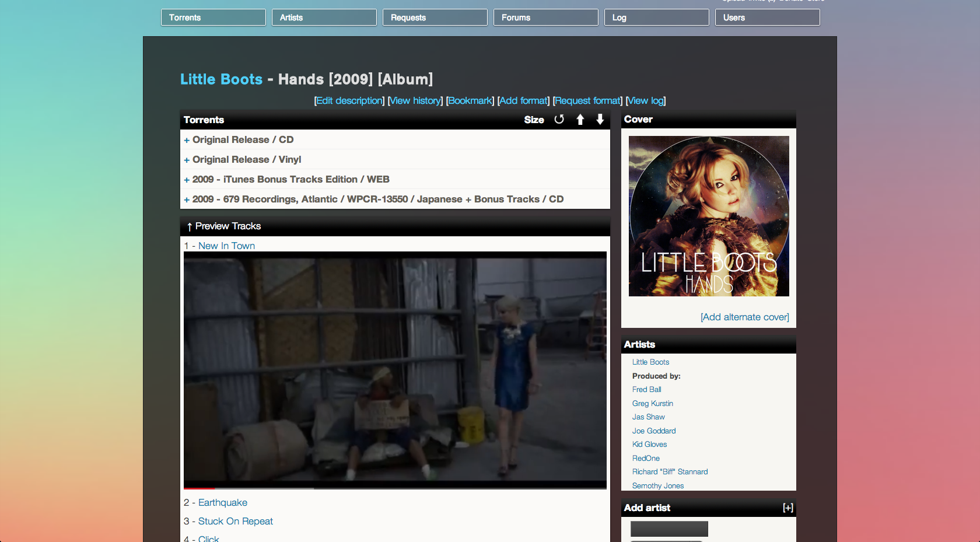This screenshot has height=542, width=980.
Task: Open producer Kid Gloves' page
Action: [649, 445]
